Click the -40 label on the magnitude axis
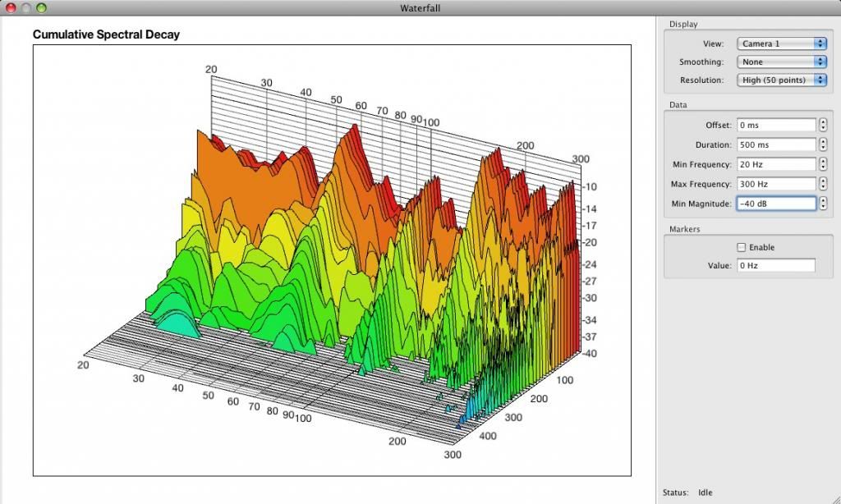The height and width of the screenshot is (504, 841). coord(590,353)
